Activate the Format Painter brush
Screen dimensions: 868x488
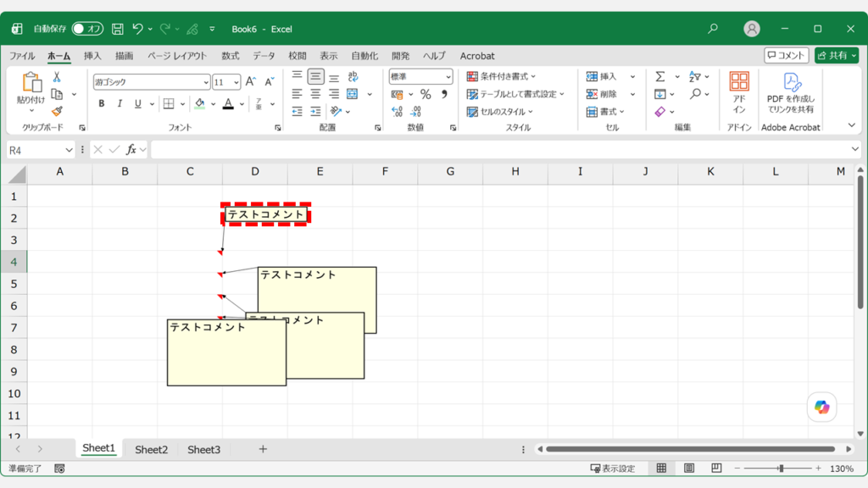57,111
